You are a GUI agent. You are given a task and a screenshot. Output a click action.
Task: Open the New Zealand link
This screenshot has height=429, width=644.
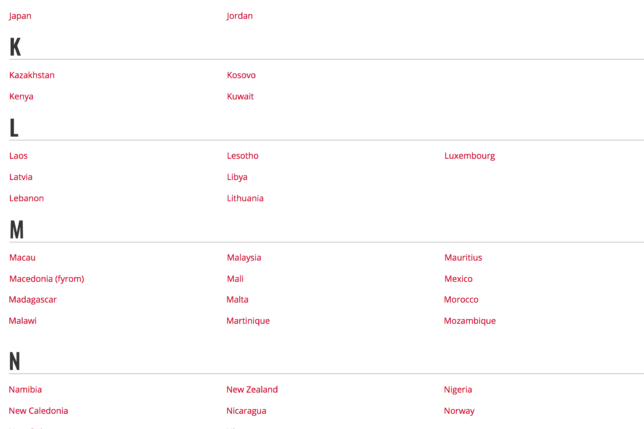(x=252, y=390)
